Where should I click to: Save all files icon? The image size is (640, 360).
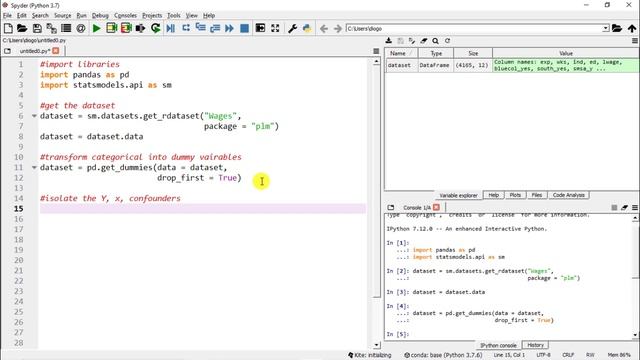[51, 28]
